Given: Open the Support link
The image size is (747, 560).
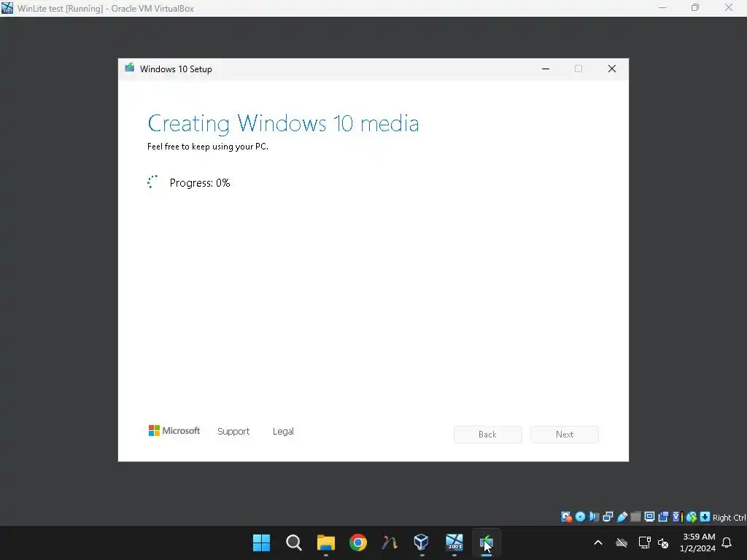Looking at the screenshot, I should (x=233, y=432).
